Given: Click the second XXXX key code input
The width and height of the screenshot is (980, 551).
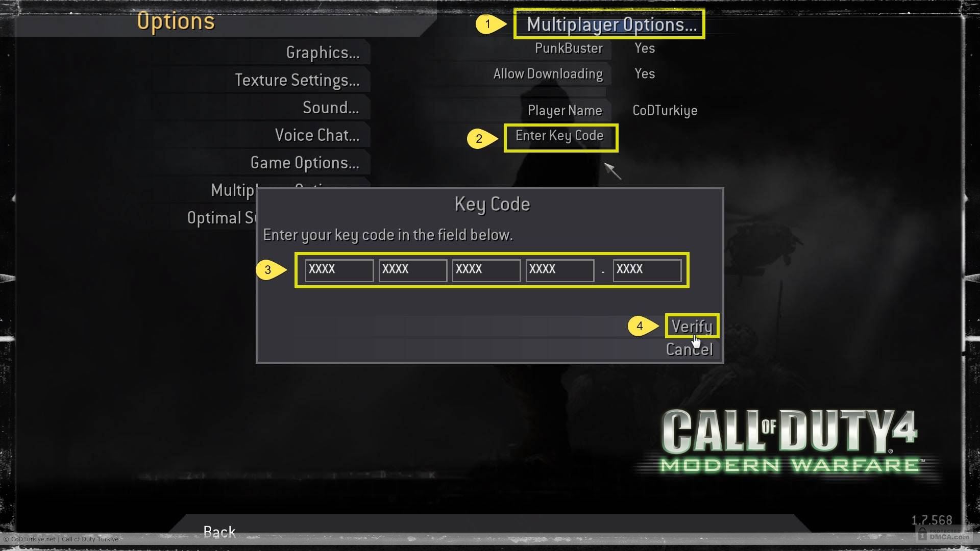Looking at the screenshot, I should (x=412, y=269).
